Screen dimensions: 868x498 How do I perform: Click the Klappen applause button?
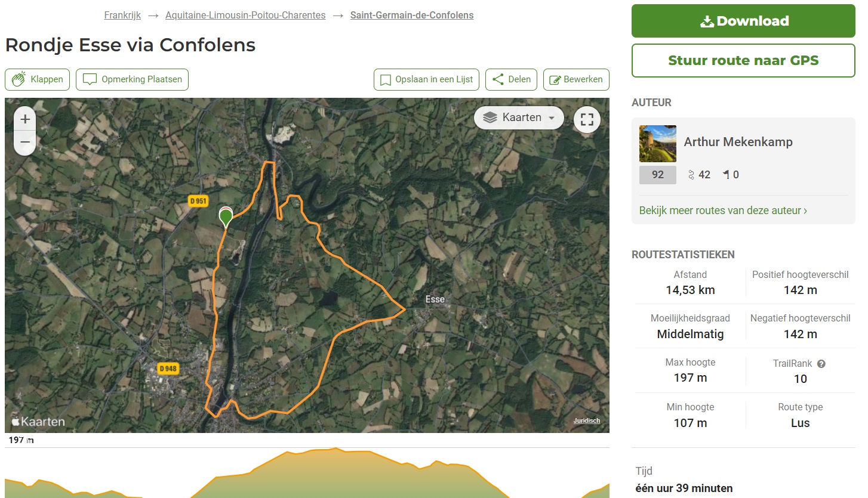tap(38, 79)
